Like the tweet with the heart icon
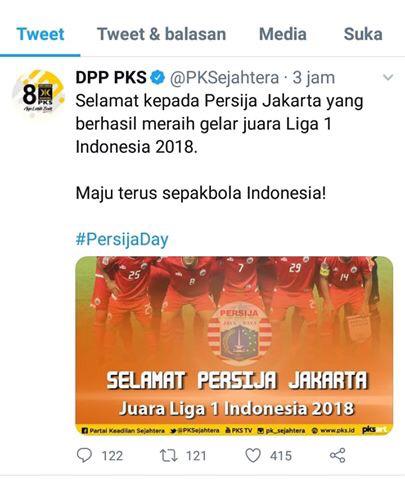This screenshot has height=480, width=405. [x=253, y=455]
